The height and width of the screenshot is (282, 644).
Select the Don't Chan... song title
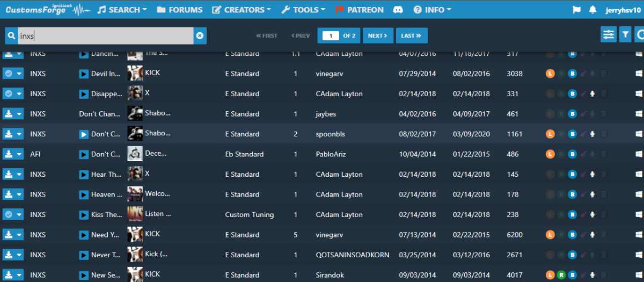(100, 114)
